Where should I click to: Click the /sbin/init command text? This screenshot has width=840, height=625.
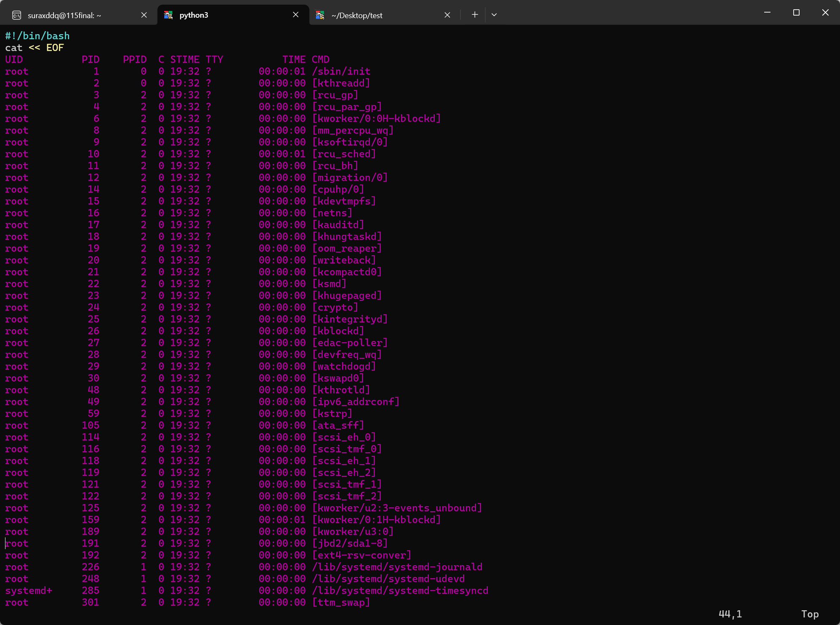pos(341,71)
